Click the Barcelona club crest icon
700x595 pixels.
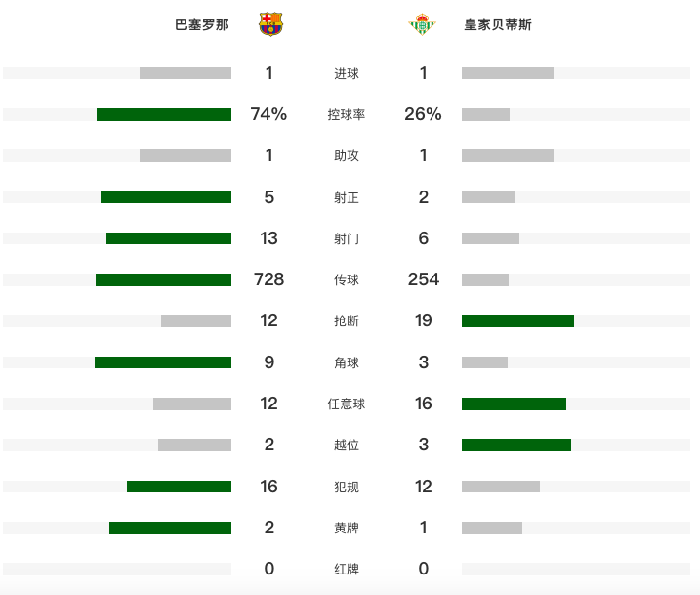coord(270,24)
